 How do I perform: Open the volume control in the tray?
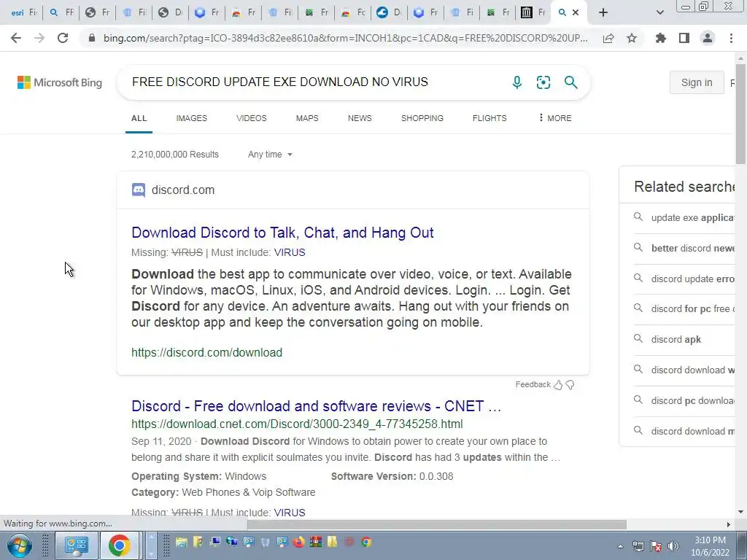point(673,546)
